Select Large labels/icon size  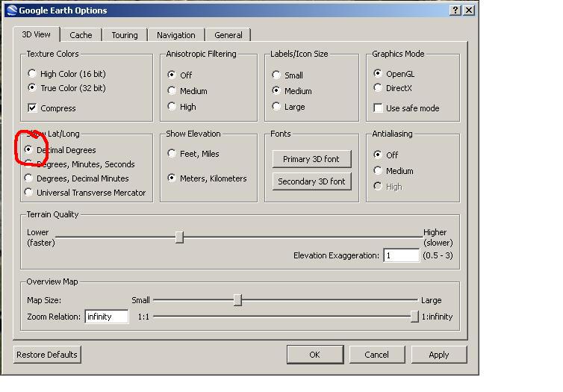[277, 107]
